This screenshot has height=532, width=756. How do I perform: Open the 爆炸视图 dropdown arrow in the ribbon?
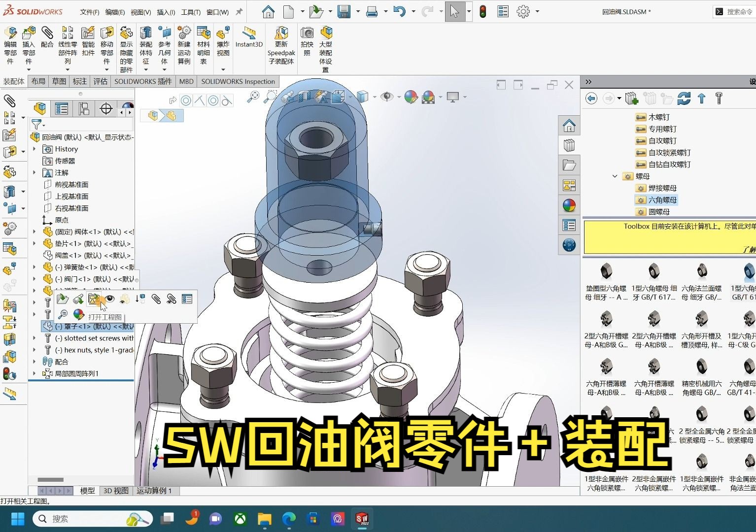pos(223,69)
